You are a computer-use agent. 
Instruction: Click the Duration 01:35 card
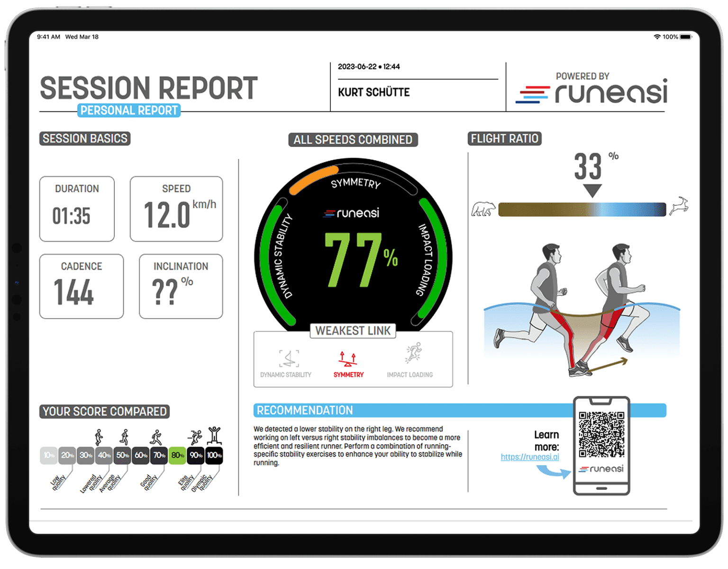77,209
